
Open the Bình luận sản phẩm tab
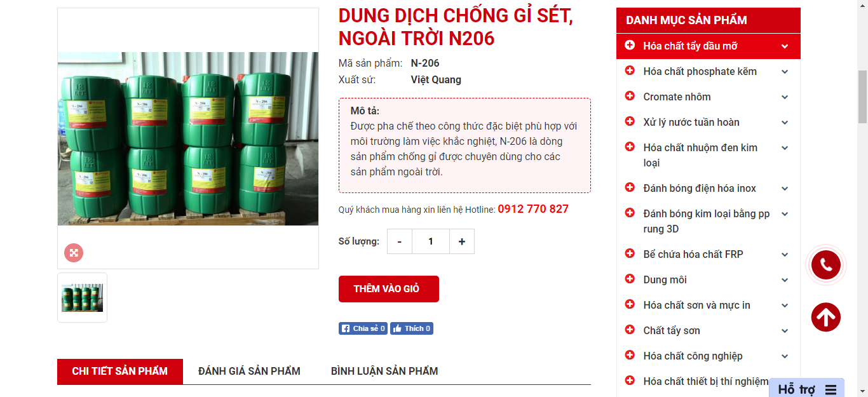coord(384,371)
